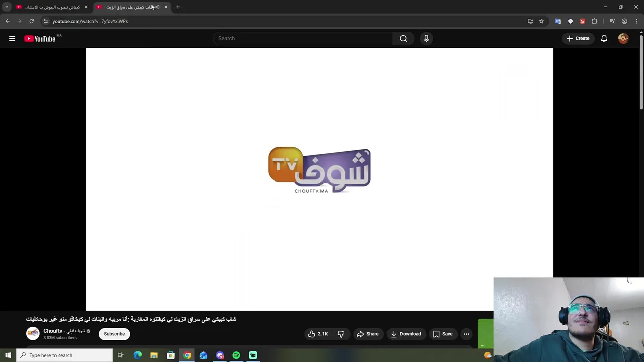Open Task View on the taskbar
The width and height of the screenshot is (644, 362).
121,355
